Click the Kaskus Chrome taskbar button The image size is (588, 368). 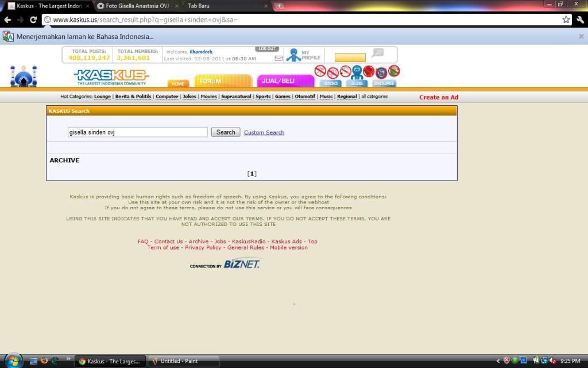point(110,361)
